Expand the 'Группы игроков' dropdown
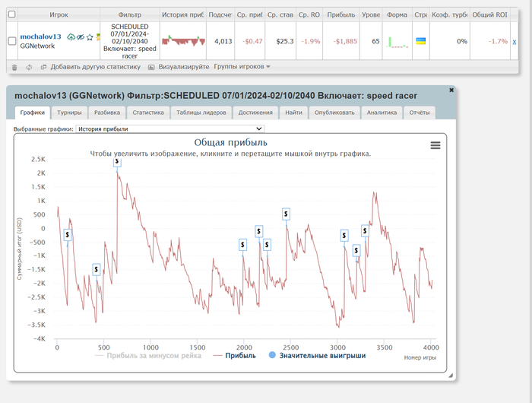Screen dimensions: 532x403 pyautogui.click(x=242, y=67)
